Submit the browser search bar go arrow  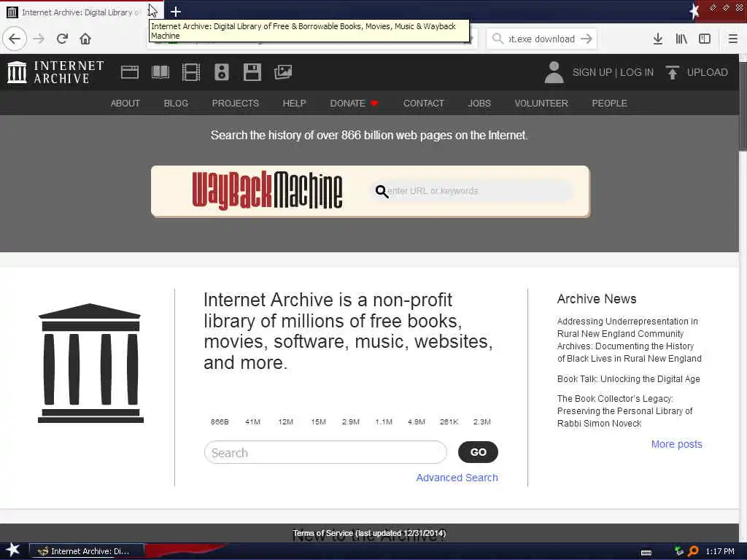587,39
